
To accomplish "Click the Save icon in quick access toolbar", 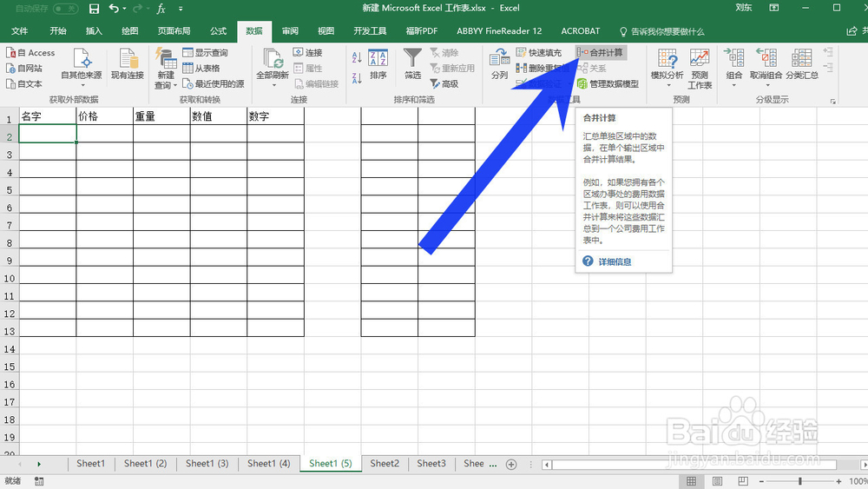I will tap(94, 9).
